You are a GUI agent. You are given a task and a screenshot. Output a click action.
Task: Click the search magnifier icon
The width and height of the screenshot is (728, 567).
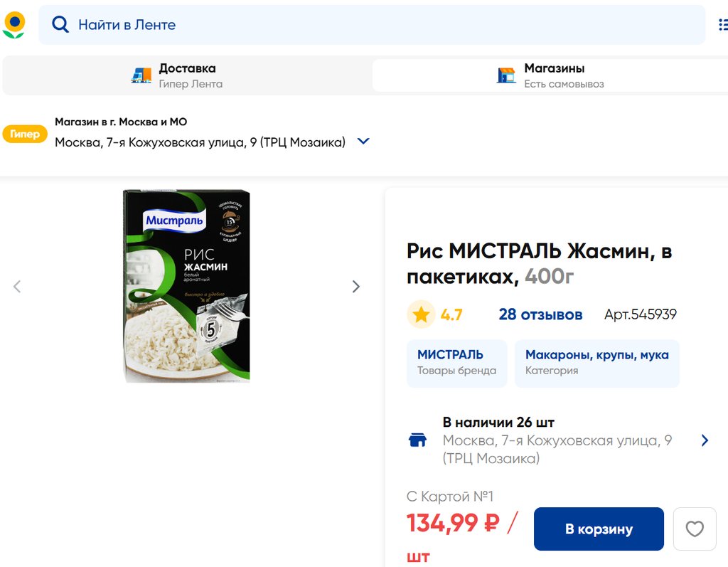click(x=60, y=25)
